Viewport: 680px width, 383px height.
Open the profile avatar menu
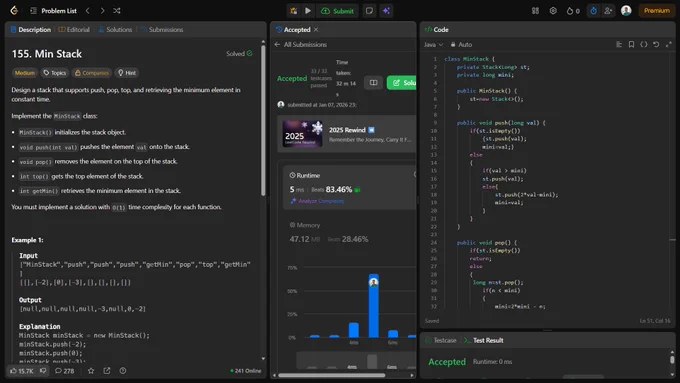(x=626, y=10)
